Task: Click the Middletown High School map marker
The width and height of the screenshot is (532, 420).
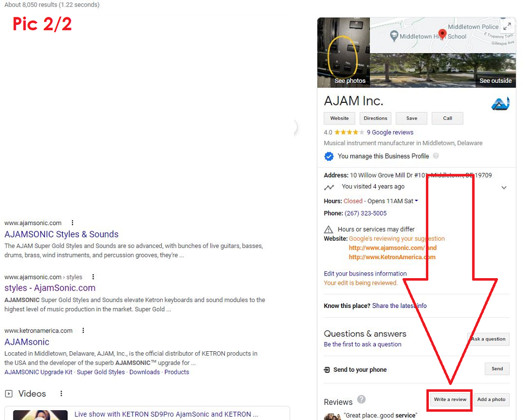Action: pos(394,36)
